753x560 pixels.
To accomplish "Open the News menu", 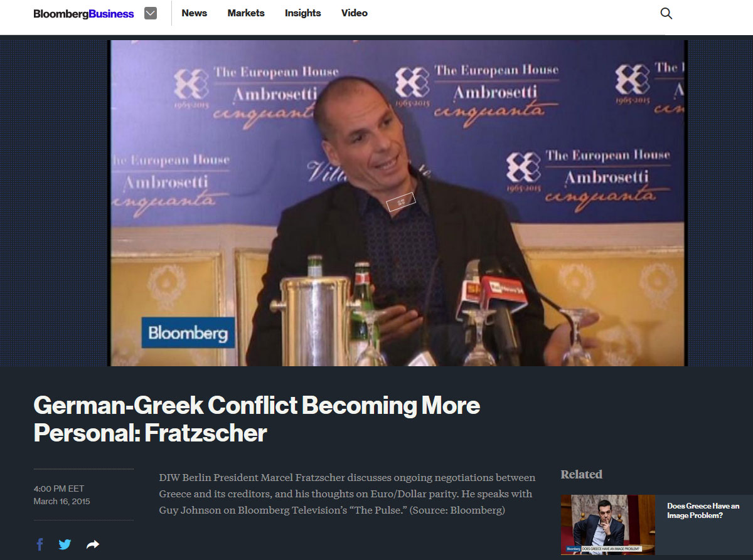I will [194, 13].
